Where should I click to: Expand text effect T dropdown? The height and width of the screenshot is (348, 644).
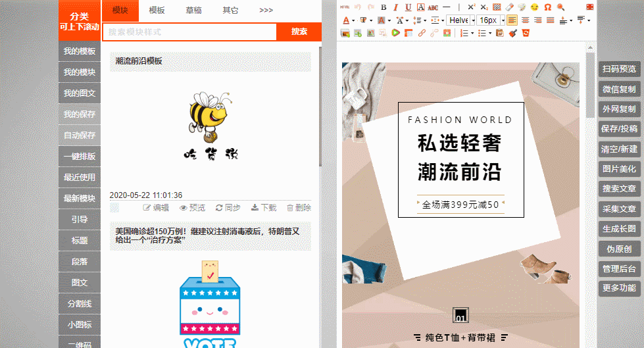pos(371,20)
